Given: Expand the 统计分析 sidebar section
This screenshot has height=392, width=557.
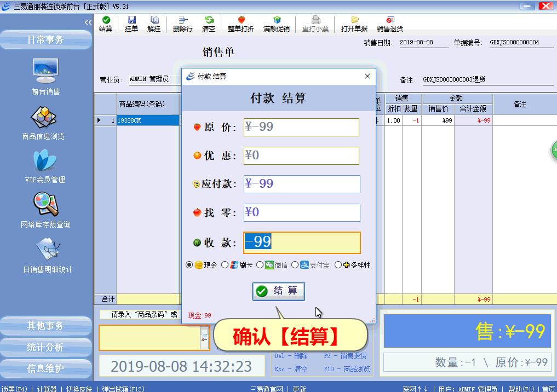Looking at the screenshot, I should coord(45,347).
